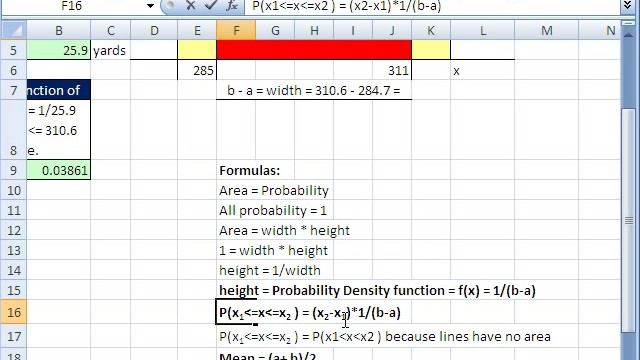Select the Probability Density function cell
This screenshot has height=360, width=640.
click(236, 290)
